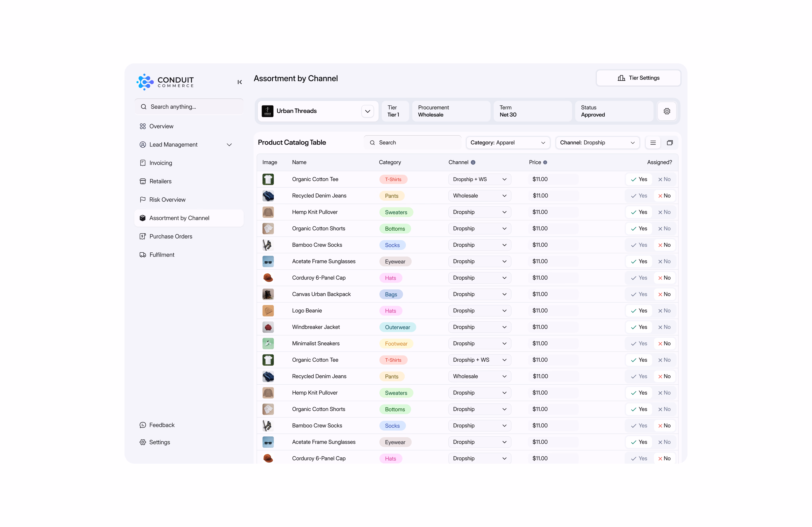Image resolution: width=812 pixels, height=527 pixels.
Task: Select the Fulfilment icon in the sidebar
Action: 143,255
